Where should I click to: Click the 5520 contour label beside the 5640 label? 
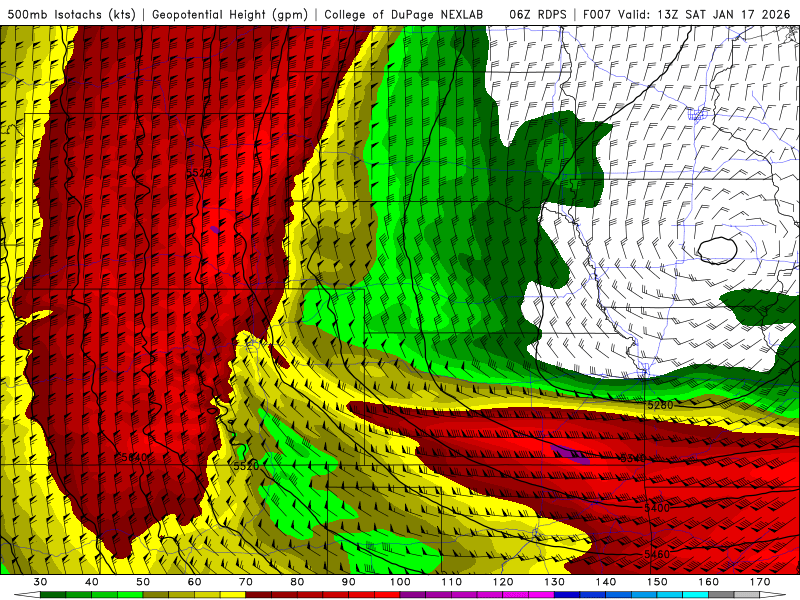tap(246, 466)
